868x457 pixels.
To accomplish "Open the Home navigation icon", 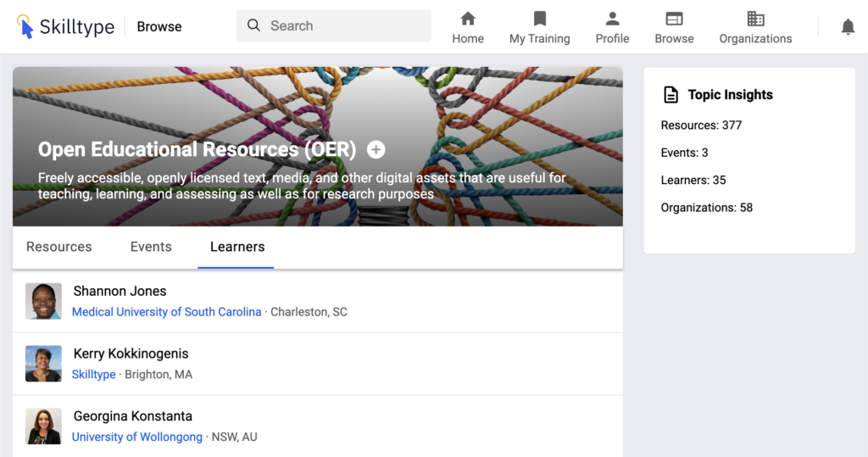I will tap(468, 19).
